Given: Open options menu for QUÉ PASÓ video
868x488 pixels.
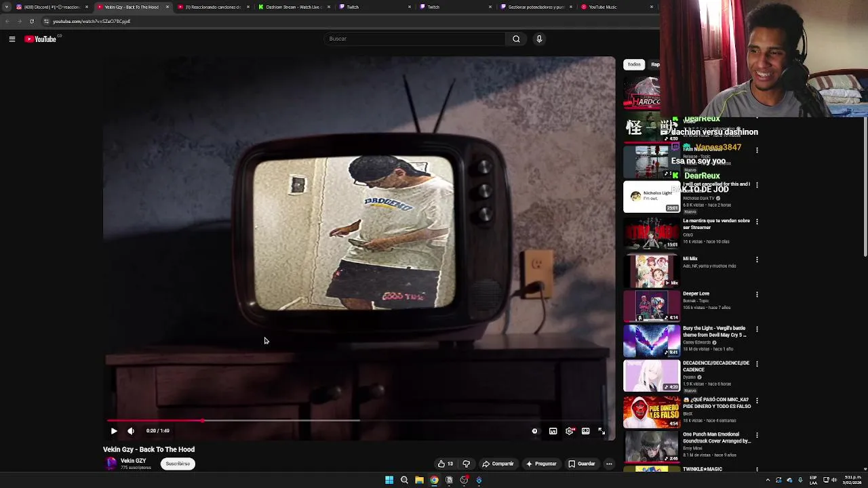Looking at the screenshot, I should (757, 401).
